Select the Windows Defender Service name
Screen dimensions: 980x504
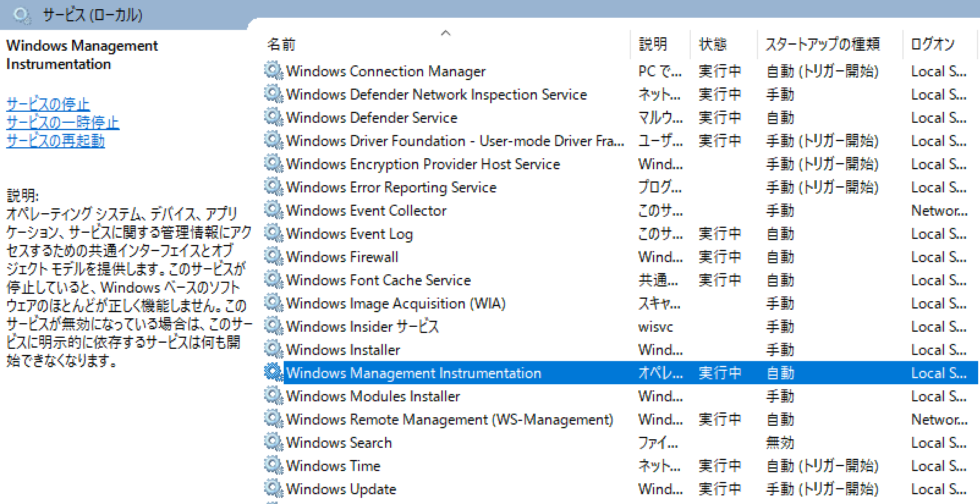(372, 118)
